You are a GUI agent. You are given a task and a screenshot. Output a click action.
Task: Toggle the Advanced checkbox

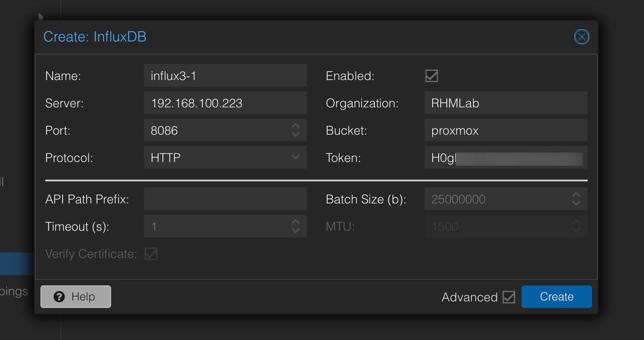point(509,297)
